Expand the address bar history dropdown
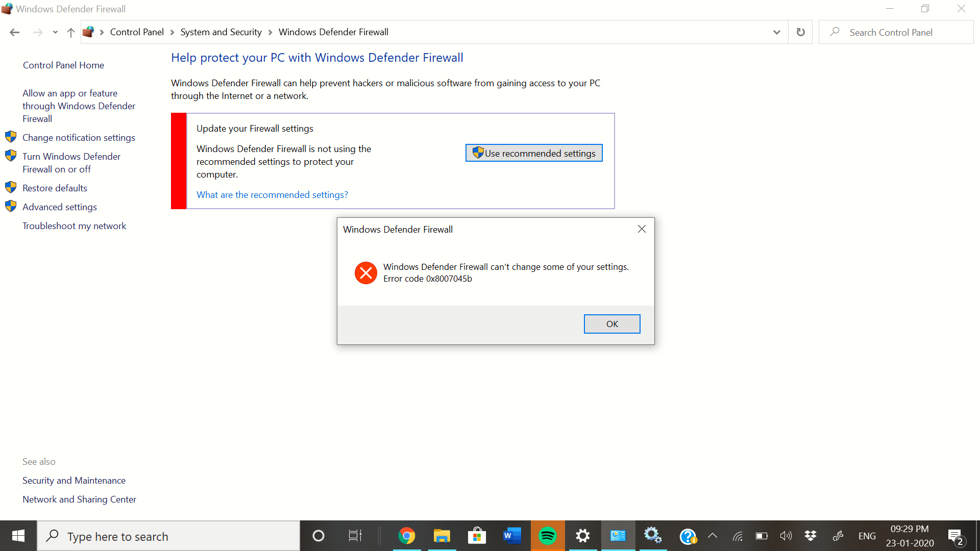The image size is (980, 551). pyautogui.click(x=776, y=32)
